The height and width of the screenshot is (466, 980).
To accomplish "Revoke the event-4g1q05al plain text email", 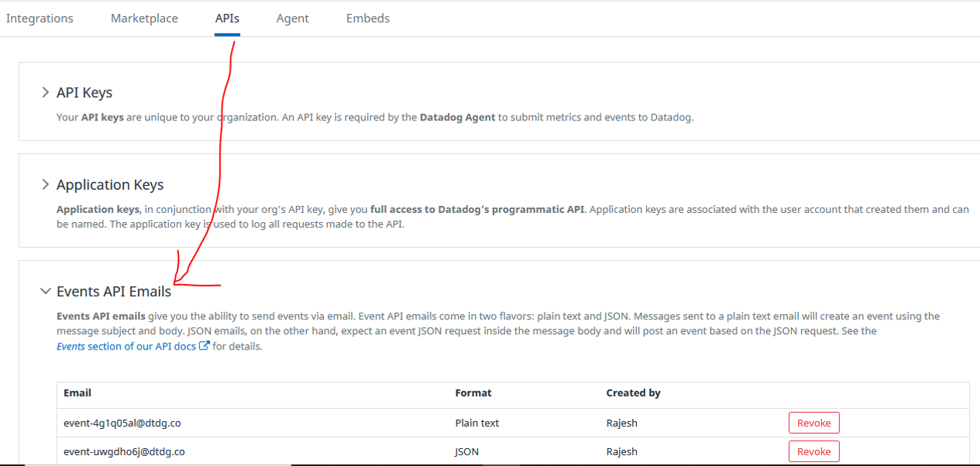I will coord(813,423).
